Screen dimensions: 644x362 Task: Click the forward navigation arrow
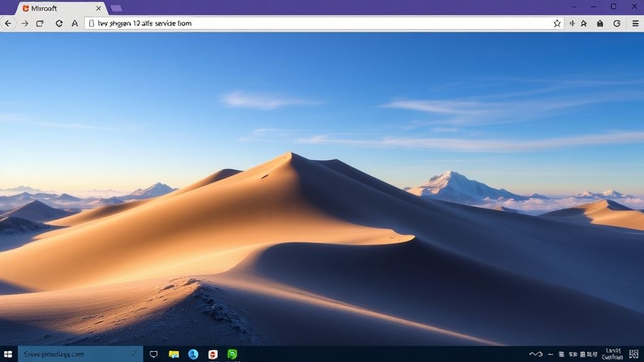[x=25, y=23]
